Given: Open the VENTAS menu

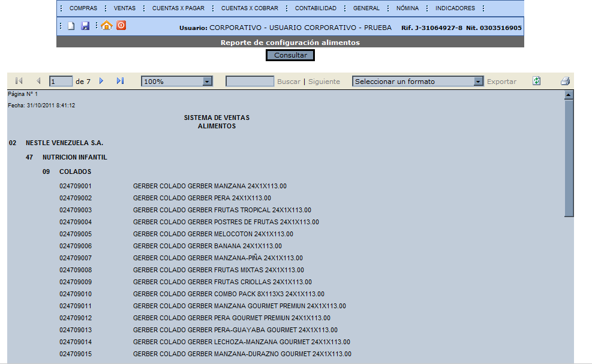Looking at the screenshot, I should [125, 8].
